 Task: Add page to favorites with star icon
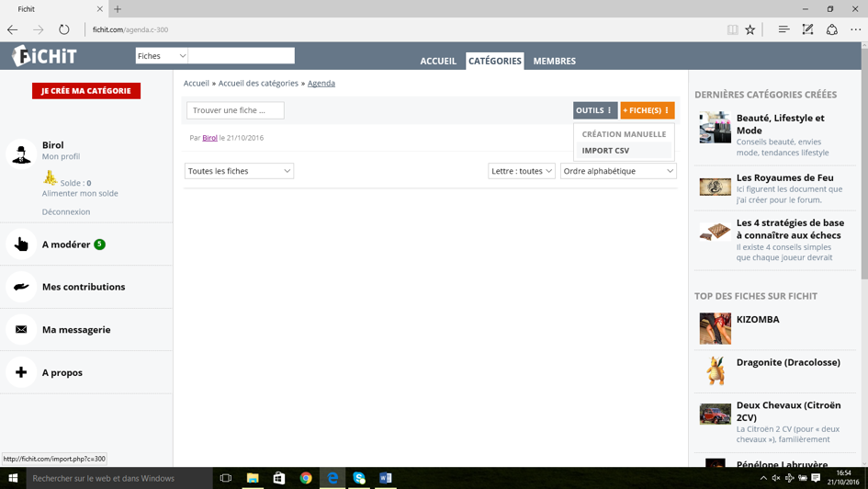pos(750,29)
